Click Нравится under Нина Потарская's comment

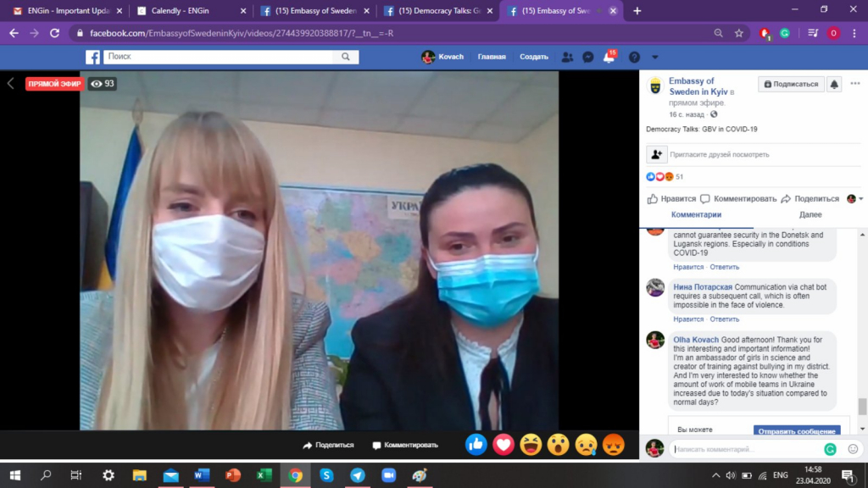pyautogui.click(x=688, y=319)
